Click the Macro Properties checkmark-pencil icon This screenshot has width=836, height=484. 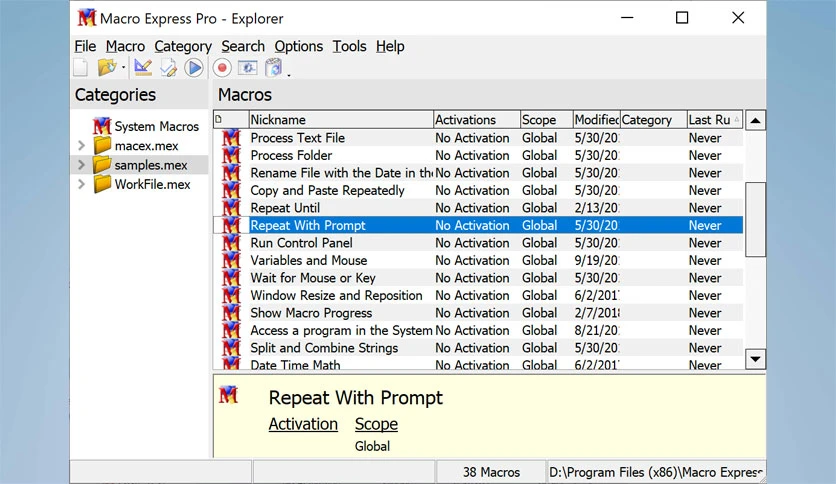(168, 68)
